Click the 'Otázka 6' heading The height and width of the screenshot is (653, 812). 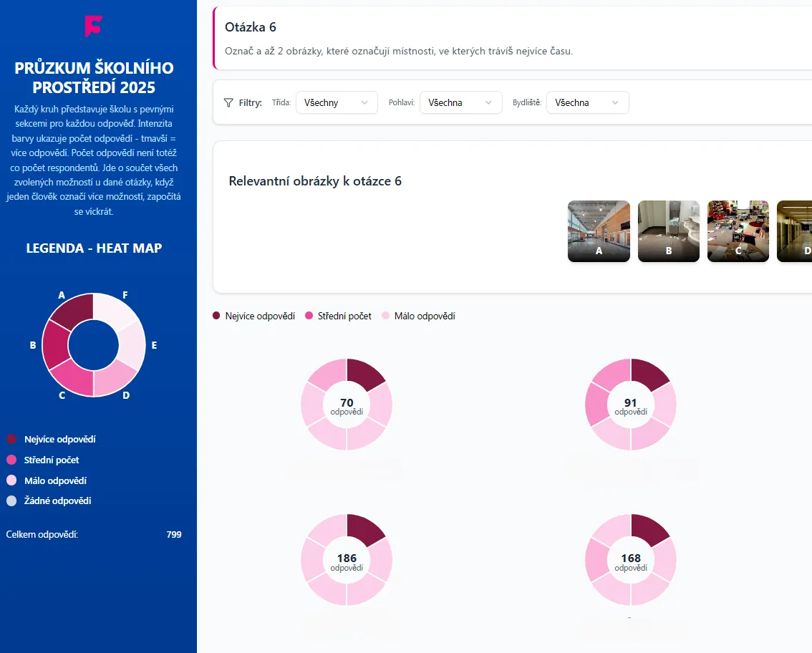click(x=251, y=27)
